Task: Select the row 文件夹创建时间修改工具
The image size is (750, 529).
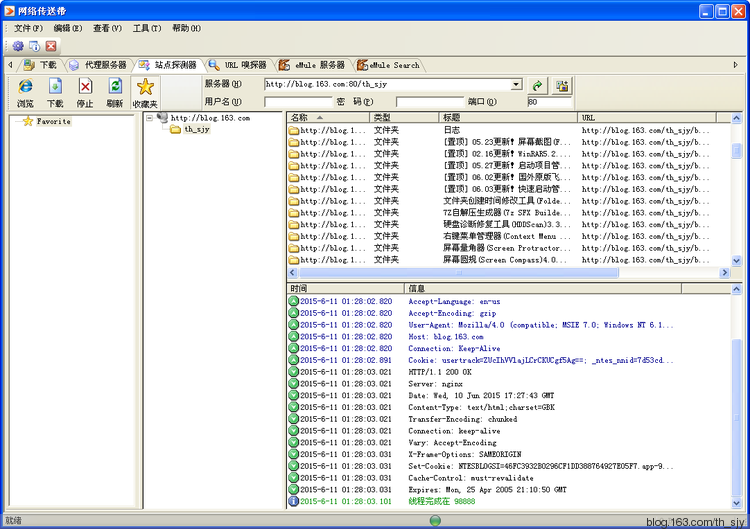Action: tap(508, 201)
